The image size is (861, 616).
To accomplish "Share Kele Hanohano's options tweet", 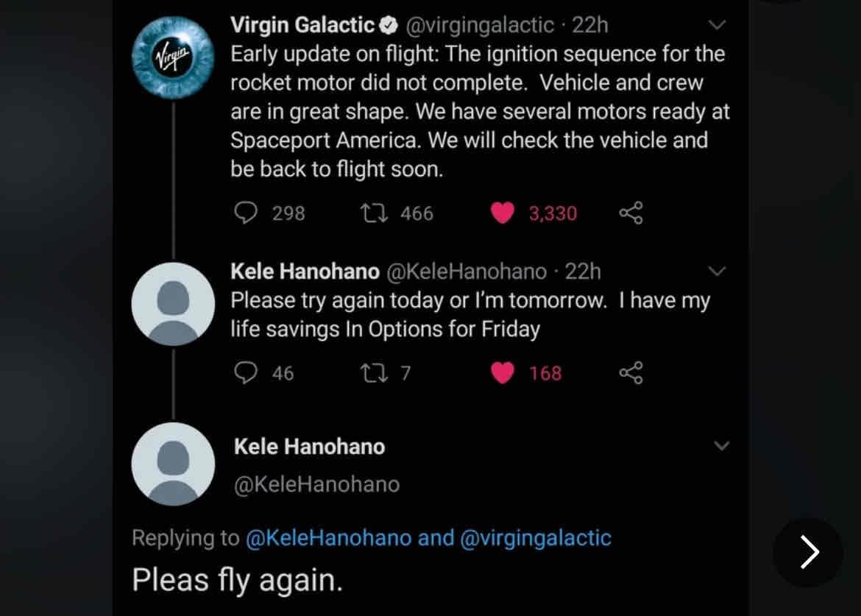I will [631, 373].
